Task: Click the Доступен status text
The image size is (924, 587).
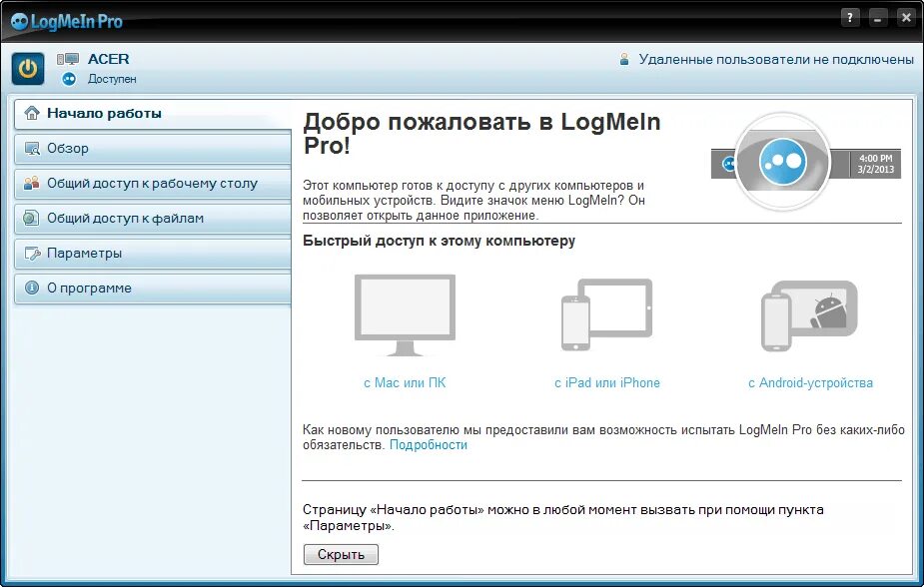Action: coord(112,79)
